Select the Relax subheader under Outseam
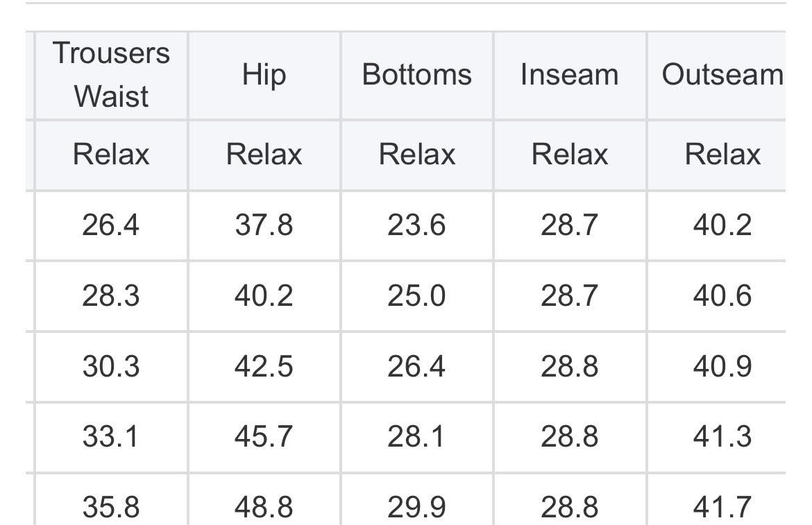 (722, 154)
